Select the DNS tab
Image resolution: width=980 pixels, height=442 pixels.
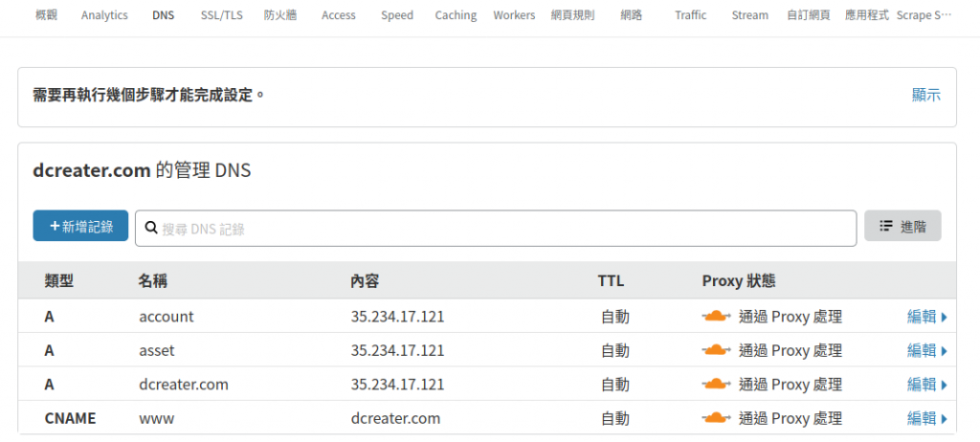pos(163,15)
